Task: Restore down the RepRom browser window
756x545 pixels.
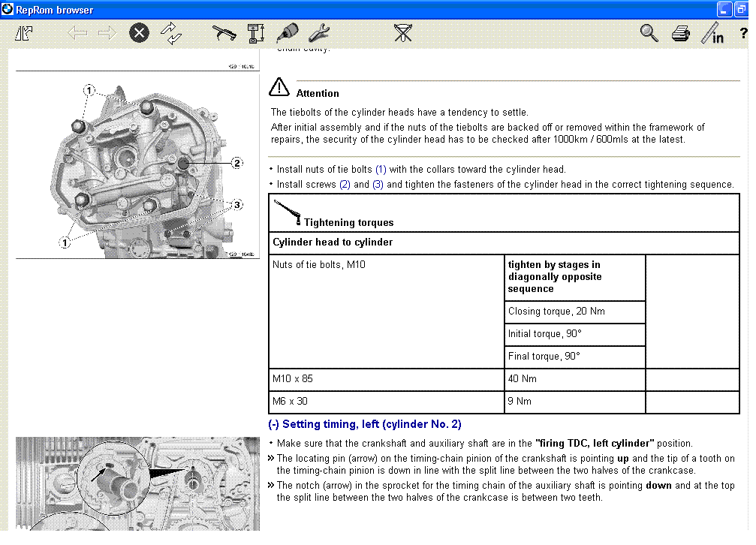Action: 742,9
